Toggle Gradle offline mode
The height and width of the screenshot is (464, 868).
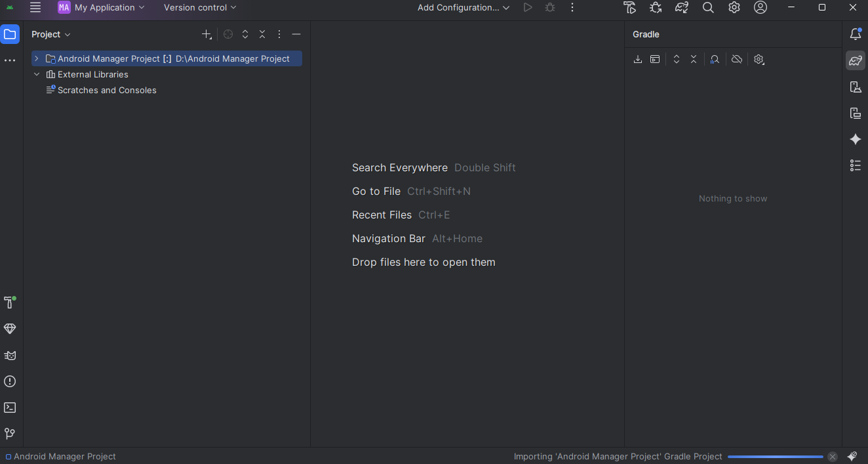[737, 59]
